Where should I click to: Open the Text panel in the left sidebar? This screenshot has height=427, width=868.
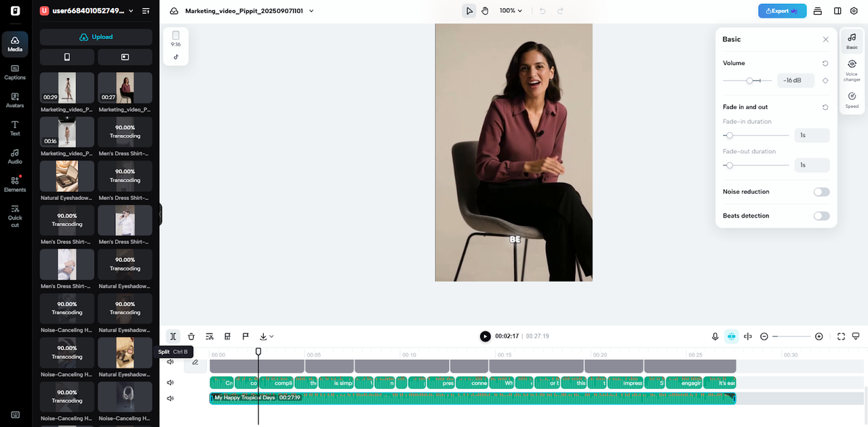[14, 129]
